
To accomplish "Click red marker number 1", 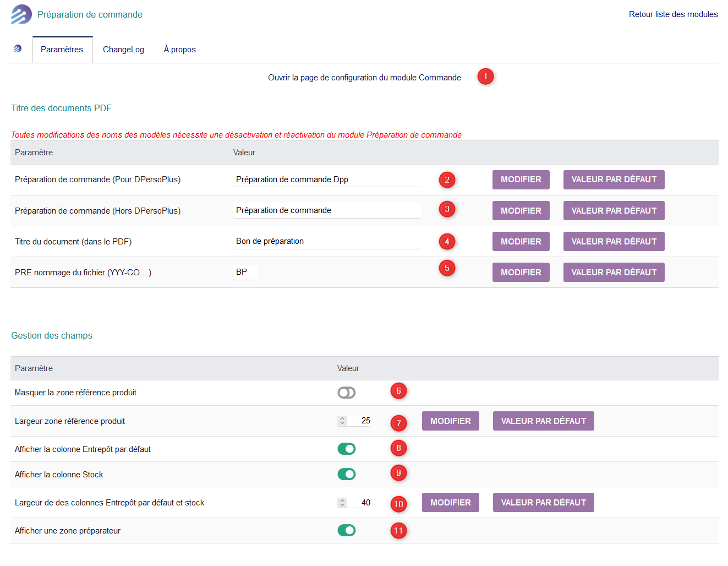I will (x=485, y=77).
